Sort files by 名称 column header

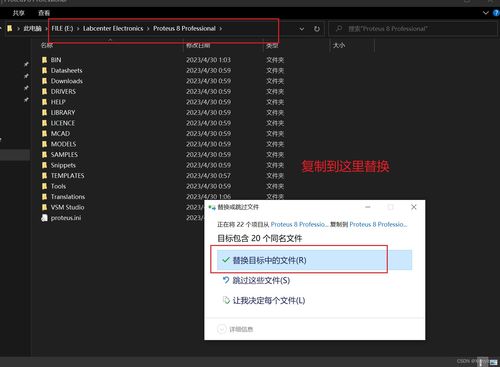[x=47, y=45]
